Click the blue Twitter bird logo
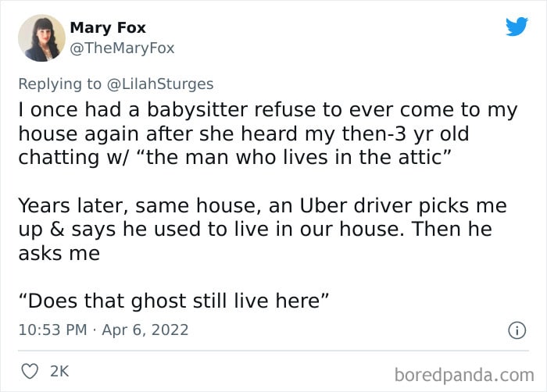The height and width of the screenshot is (392, 547). click(517, 26)
